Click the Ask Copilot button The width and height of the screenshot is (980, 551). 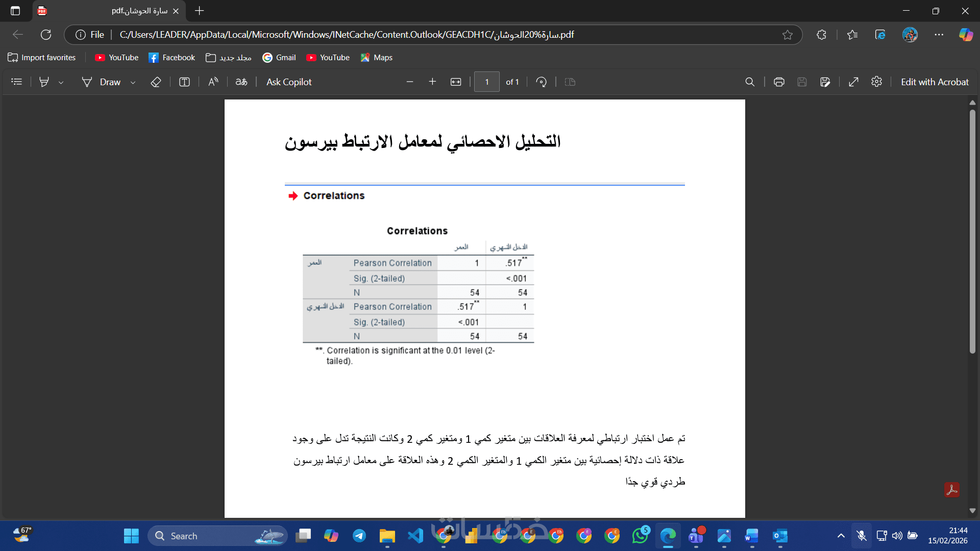[289, 82]
